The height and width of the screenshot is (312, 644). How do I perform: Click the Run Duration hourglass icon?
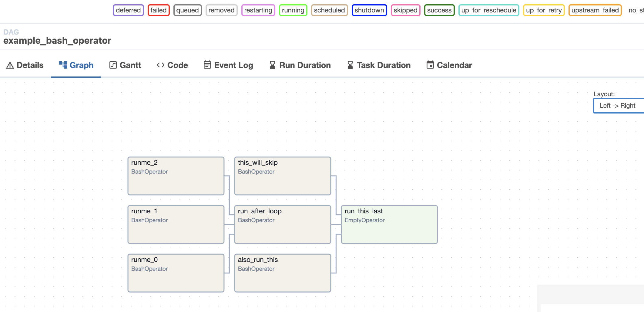273,65
